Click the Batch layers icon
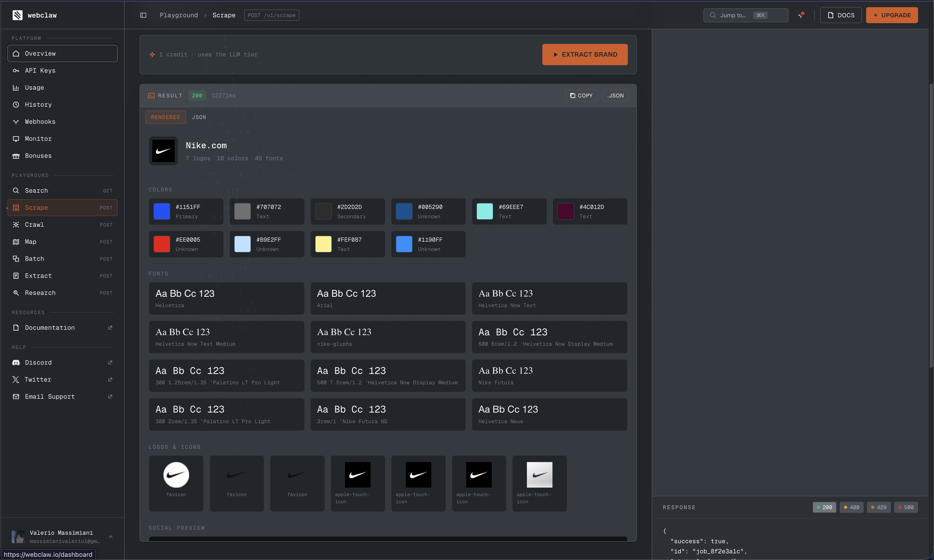Screen dimensions: 934x560 [x=16, y=259]
